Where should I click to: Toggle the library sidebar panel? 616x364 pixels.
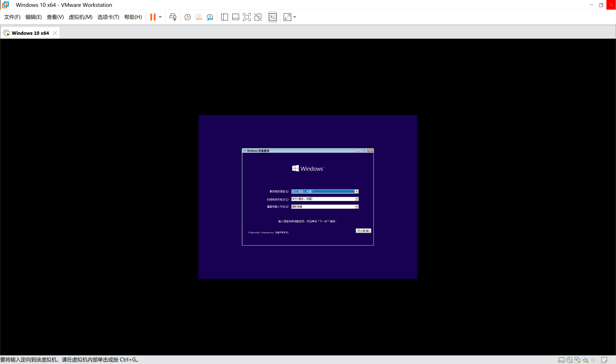click(x=224, y=17)
